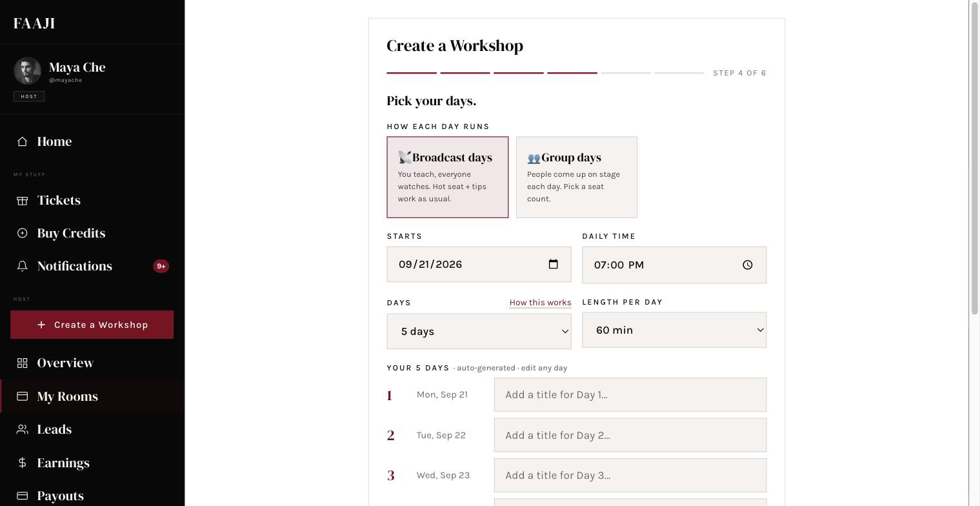Click the Buy Credits plus-circle icon
The height and width of the screenshot is (506, 980).
22,233
